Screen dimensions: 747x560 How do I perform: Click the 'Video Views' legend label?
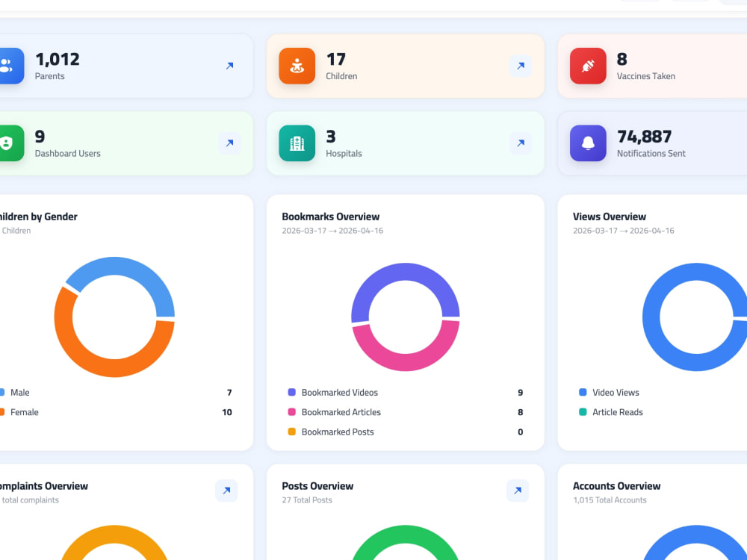(x=616, y=393)
